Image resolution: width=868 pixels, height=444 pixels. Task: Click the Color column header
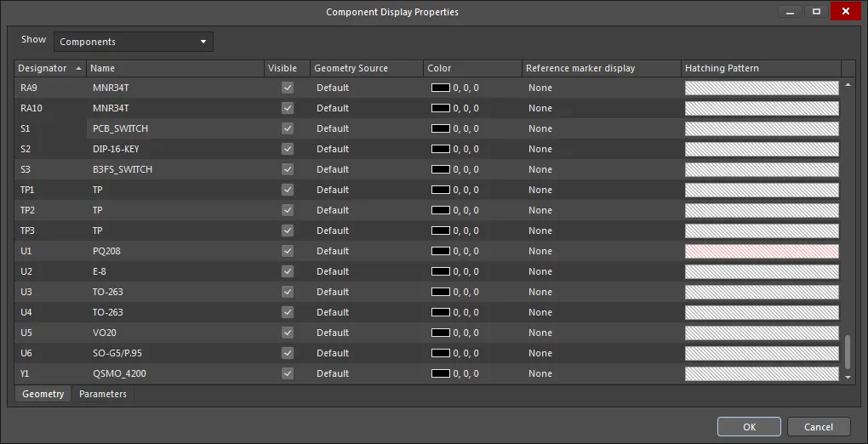(x=473, y=68)
